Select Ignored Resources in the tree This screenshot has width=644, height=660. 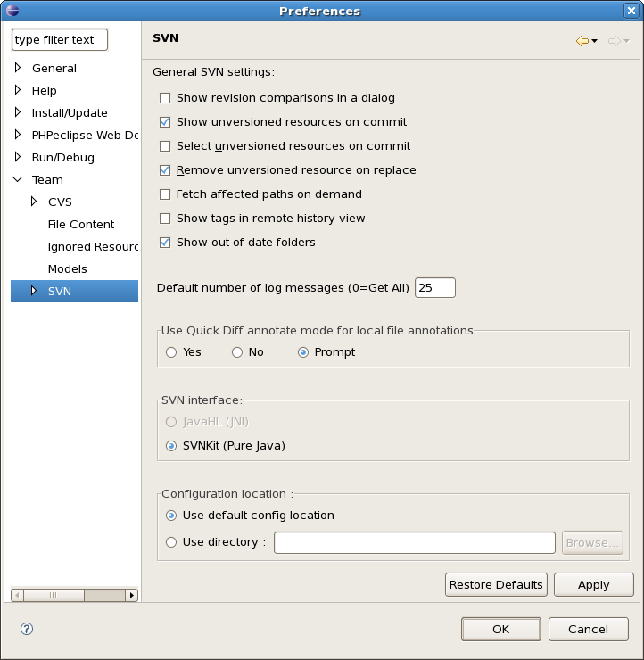[93, 247]
